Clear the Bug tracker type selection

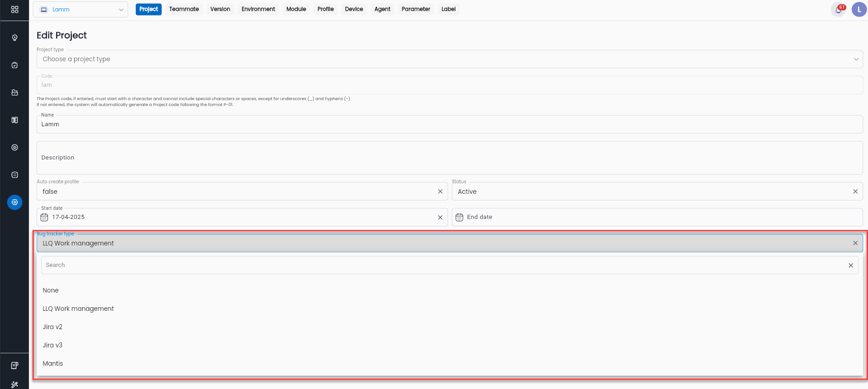856,243
